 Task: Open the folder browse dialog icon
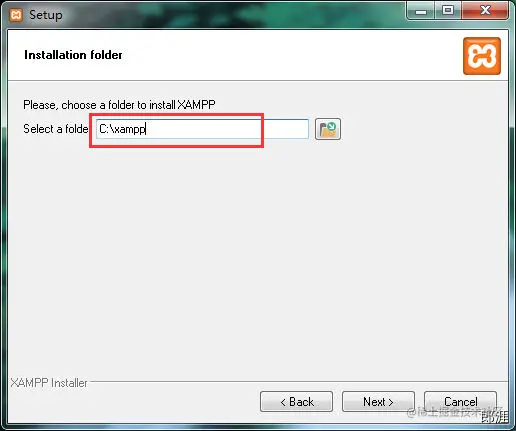tap(328, 129)
